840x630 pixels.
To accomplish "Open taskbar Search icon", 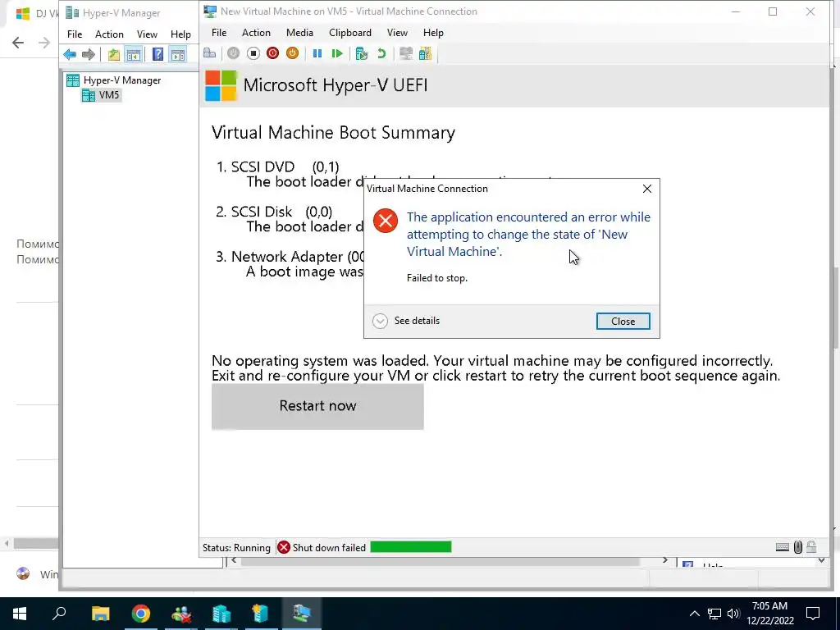I will tap(59, 614).
